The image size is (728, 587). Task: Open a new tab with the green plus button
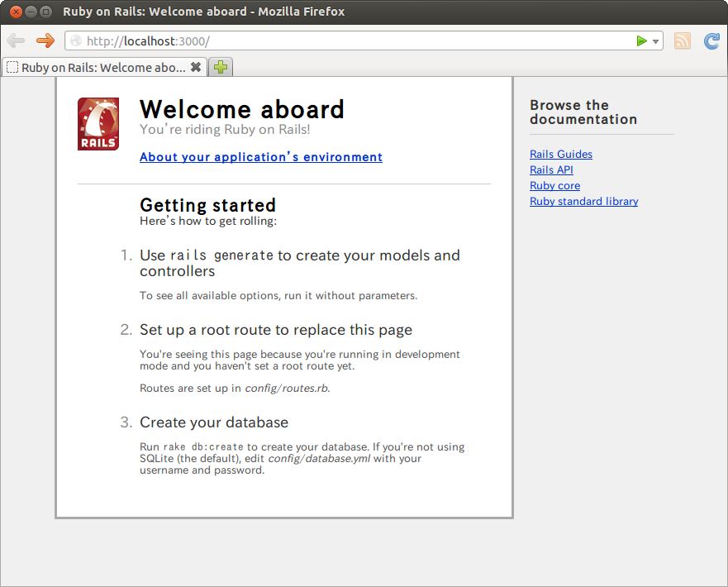[x=221, y=68]
